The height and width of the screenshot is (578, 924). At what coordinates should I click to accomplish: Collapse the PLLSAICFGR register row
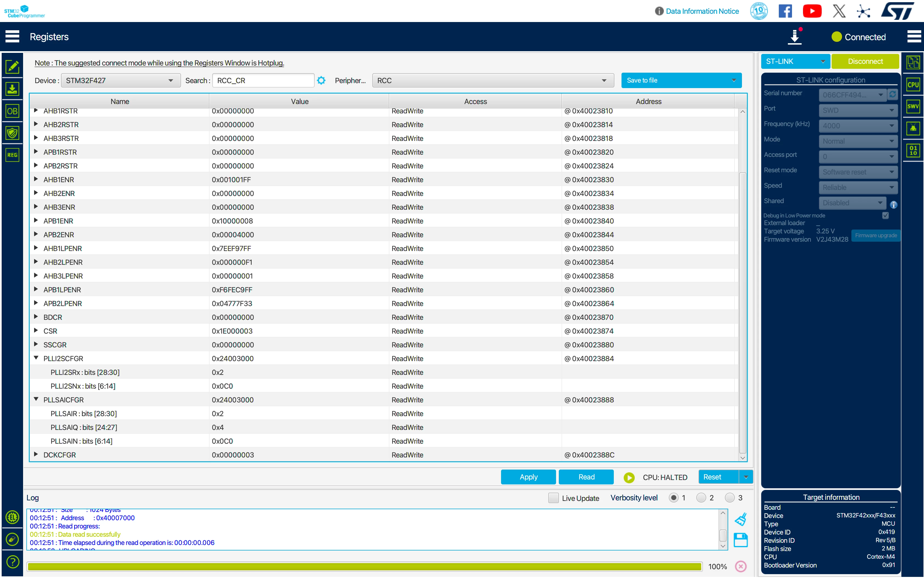click(x=36, y=399)
